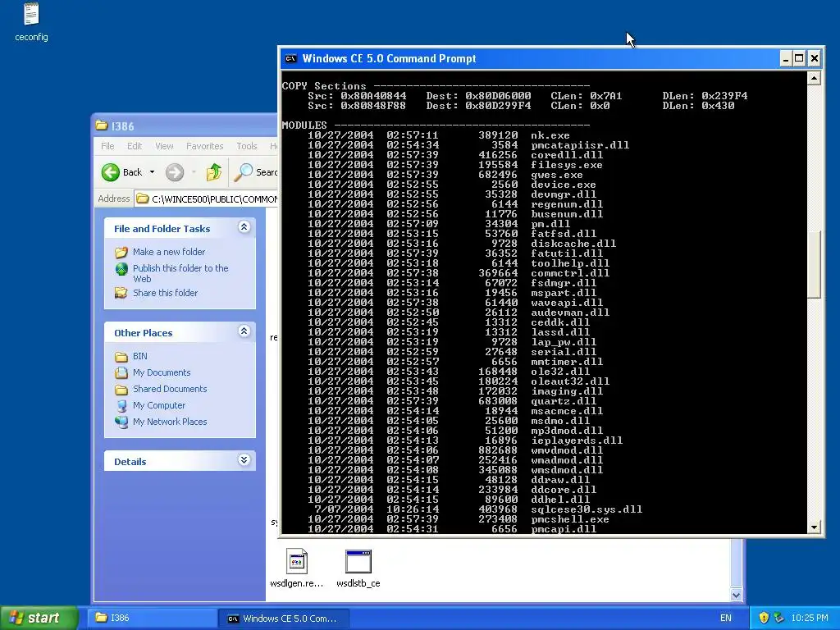Click the COPY Sections header text
Screen dimensions: 840x630
pyautogui.click(x=324, y=85)
